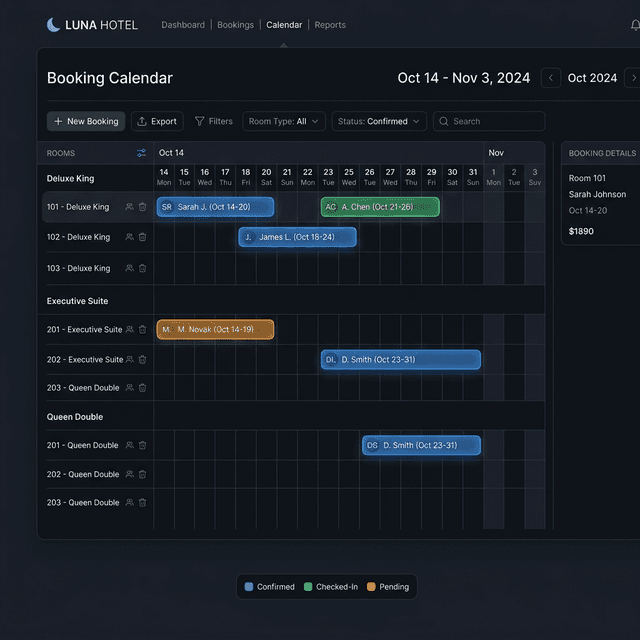
Task: Select the A. Chen Oct 21-26 booking bar
Action: (380, 207)
